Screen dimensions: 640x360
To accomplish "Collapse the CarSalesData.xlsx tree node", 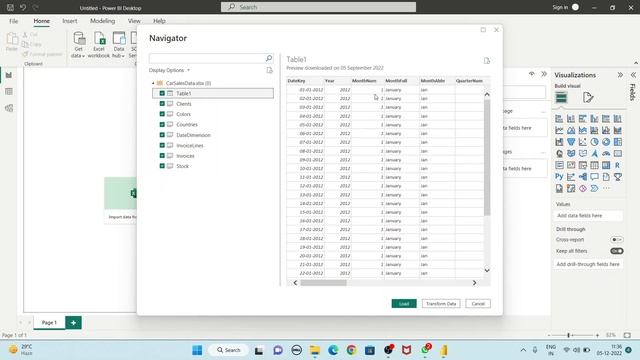I will [153, 83].
